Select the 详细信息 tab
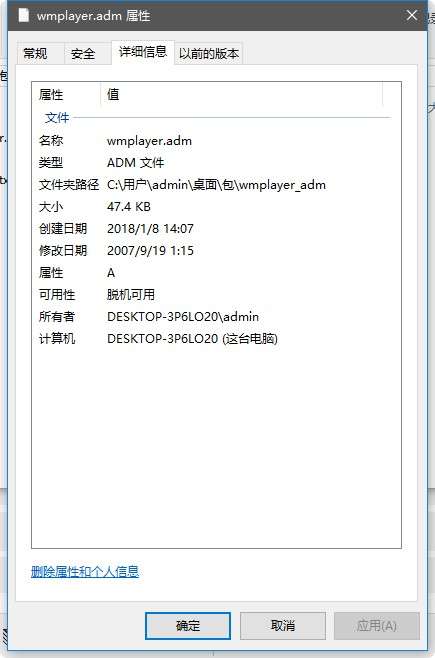Viewport: 435px width, 658px height. click(x=143, y=52)
